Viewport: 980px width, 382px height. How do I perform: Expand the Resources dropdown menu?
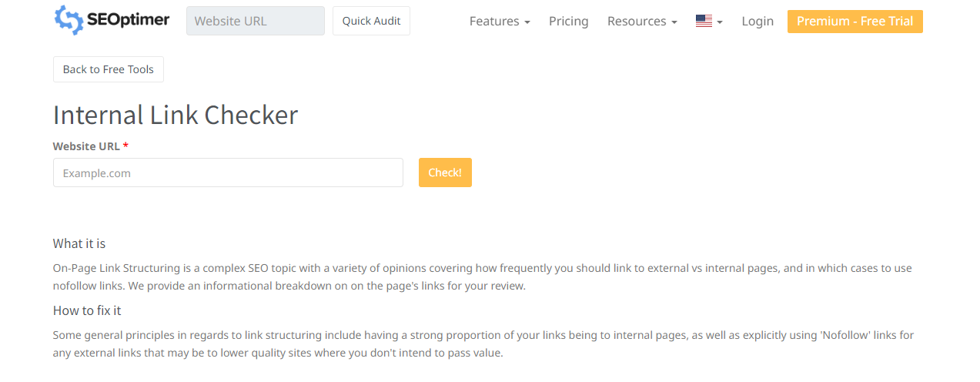click(642, 22)
